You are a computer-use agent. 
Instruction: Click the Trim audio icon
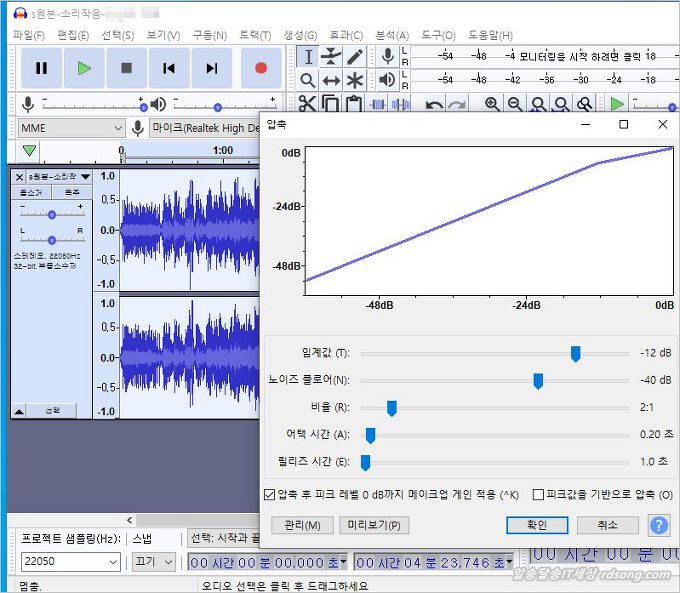coord(377,104)
